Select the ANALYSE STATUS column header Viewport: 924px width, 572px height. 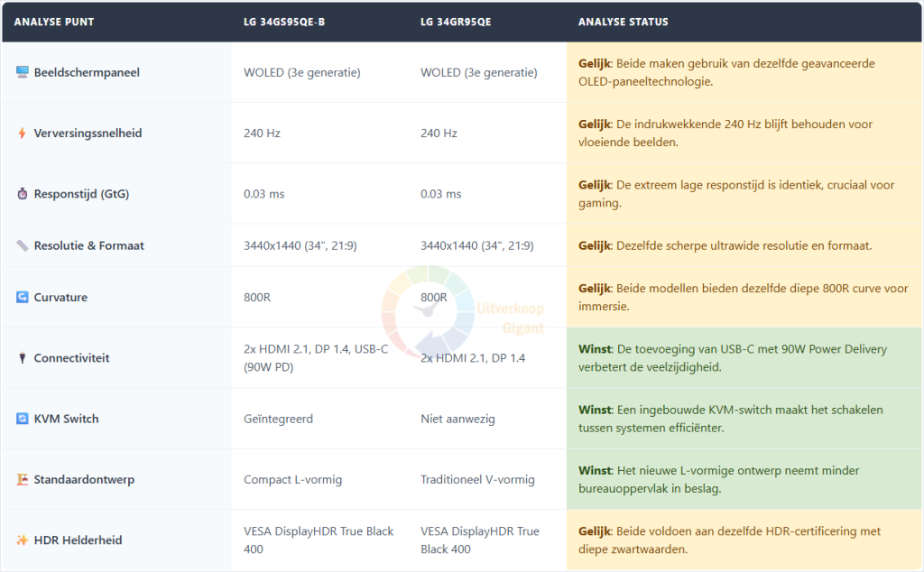623,22
